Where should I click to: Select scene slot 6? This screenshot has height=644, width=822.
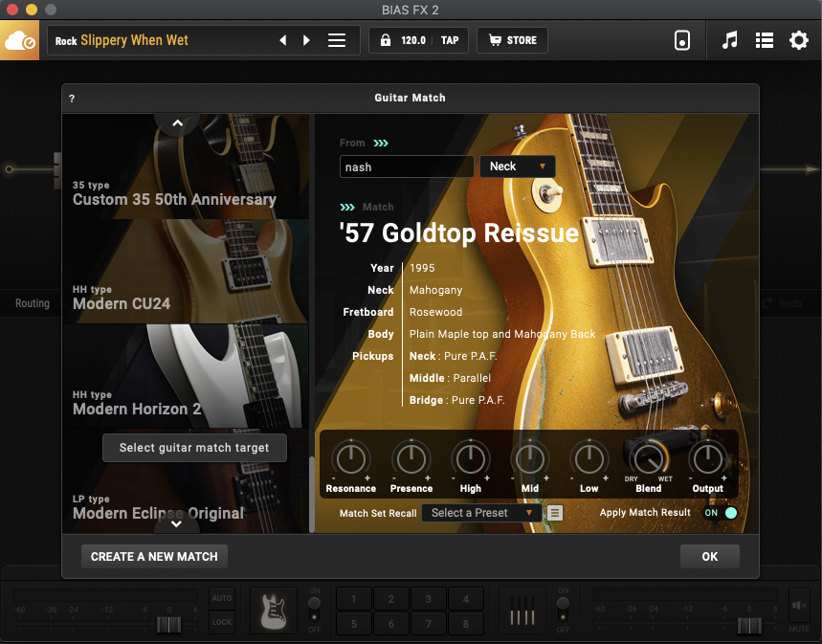point(391,624)
